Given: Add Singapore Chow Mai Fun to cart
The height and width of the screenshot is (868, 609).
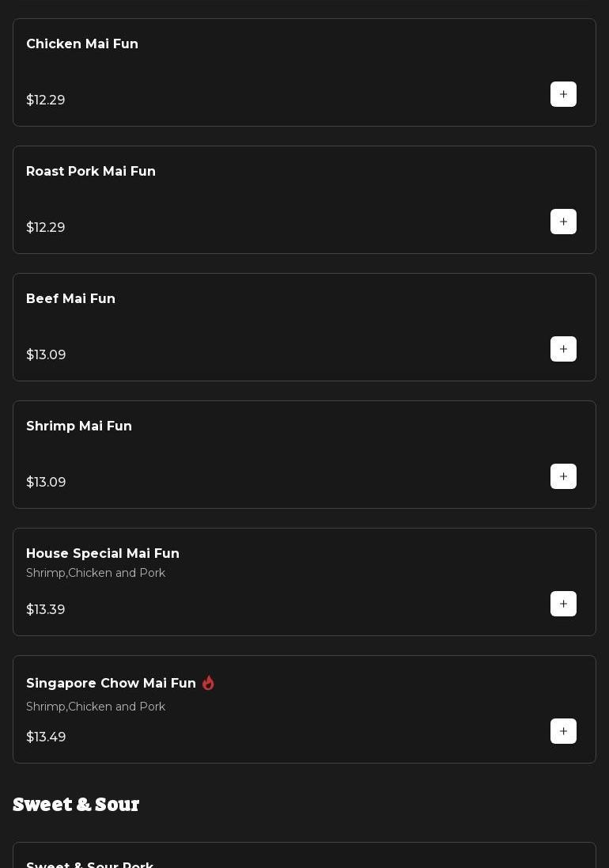Looking at the screenshot, I should pyautogui.click(x=563, y=731).
